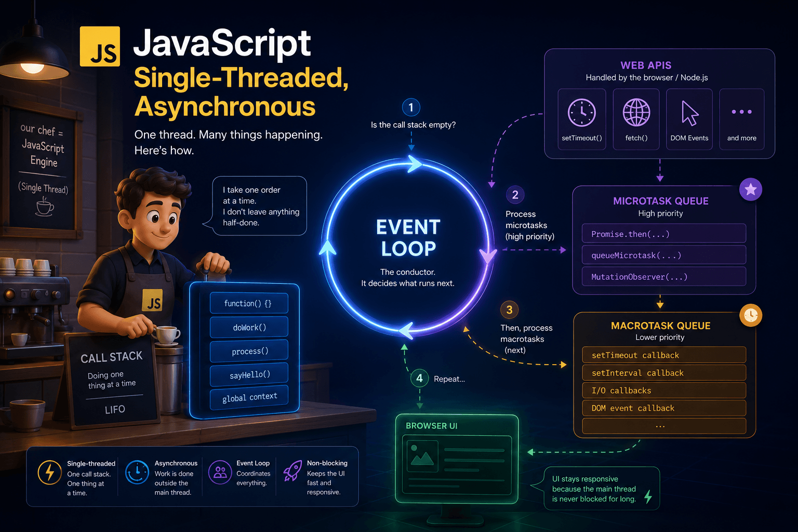Click the '(Single Thread)' chalkboard text

click(x=44, y=188)
